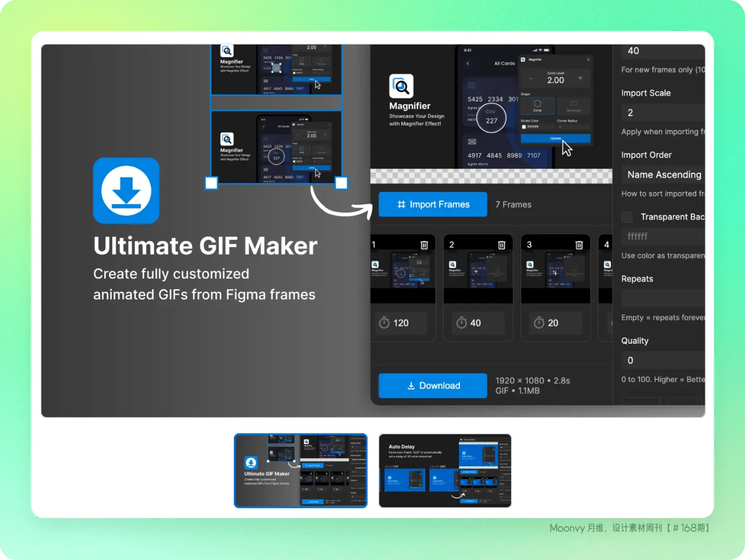Delete frame 1 with its trash icon
The height and width of the screenshot is (560, 745).
coord(424,245)
